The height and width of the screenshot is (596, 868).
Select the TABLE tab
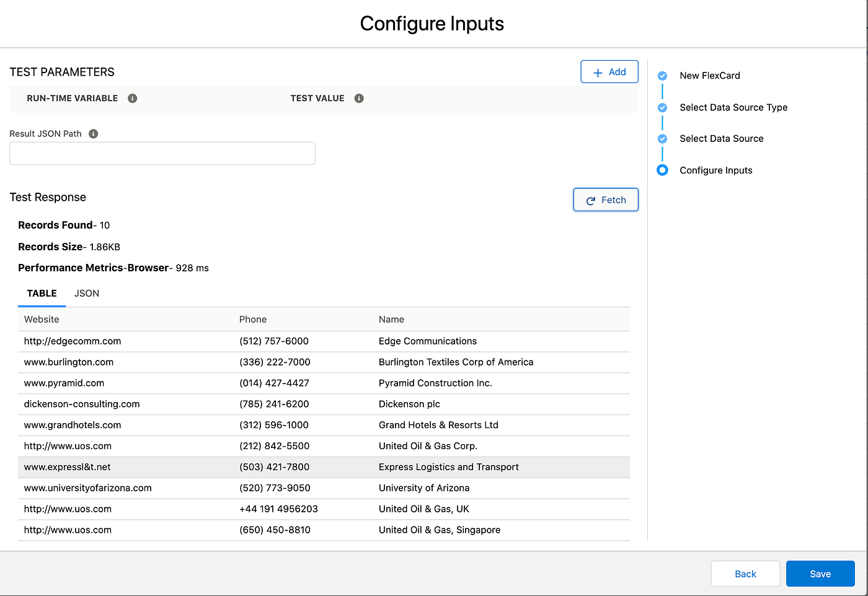42,293
